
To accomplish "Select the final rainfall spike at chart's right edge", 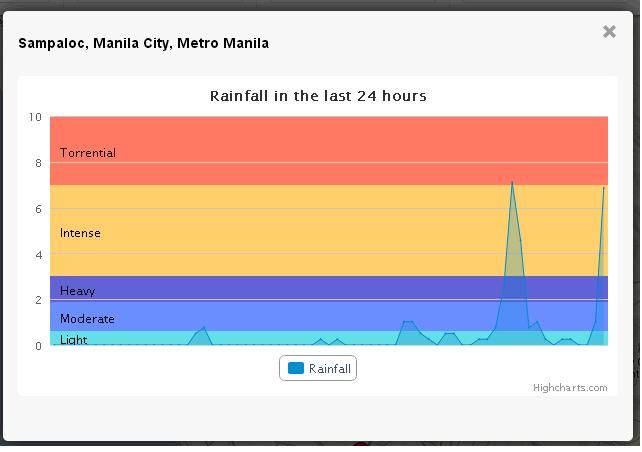I will click(x=604, y=188).
